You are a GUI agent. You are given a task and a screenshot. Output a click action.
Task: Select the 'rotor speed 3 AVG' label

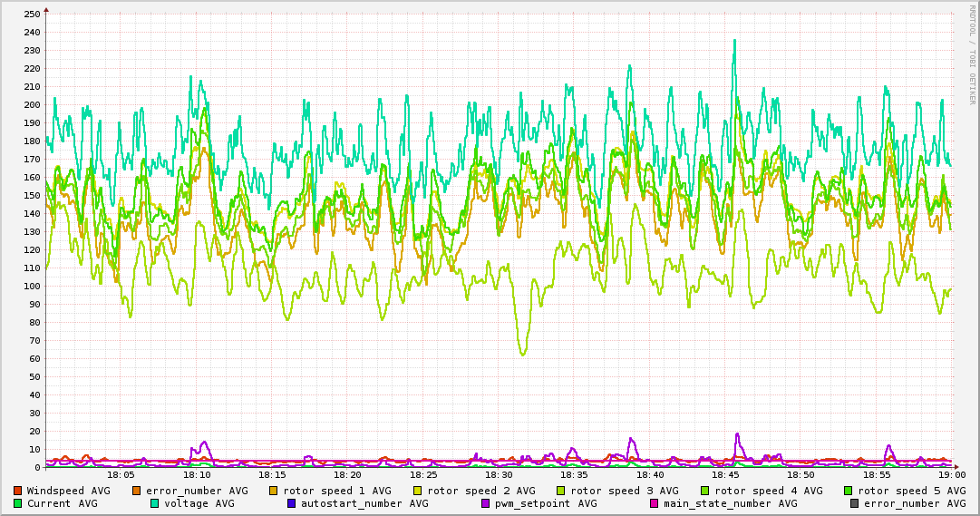[625, 491]
